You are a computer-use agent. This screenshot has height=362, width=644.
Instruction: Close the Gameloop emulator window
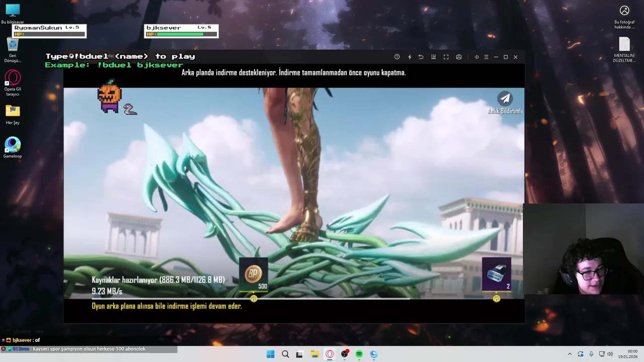coord(515,57)
